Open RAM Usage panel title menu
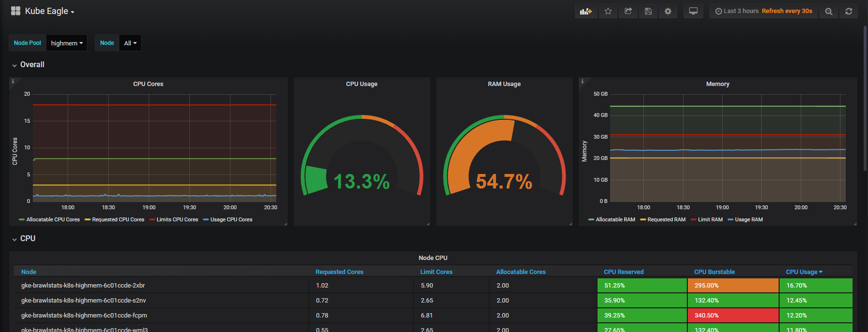This screenshot has width=868, height=332. tap(504, 84)
